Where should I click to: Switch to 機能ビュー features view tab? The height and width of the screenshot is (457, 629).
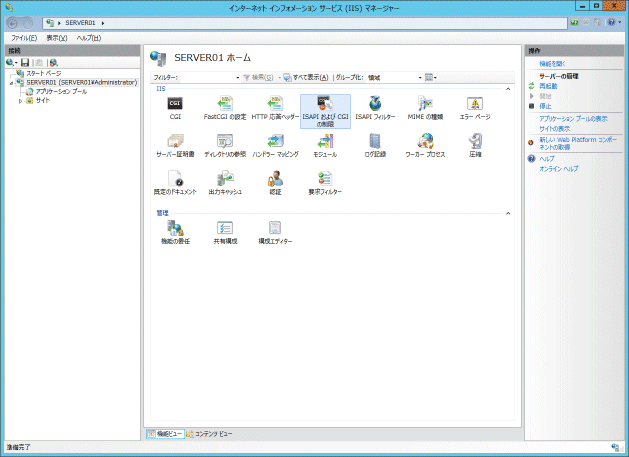pyautogui.click(x=165, y=434)
